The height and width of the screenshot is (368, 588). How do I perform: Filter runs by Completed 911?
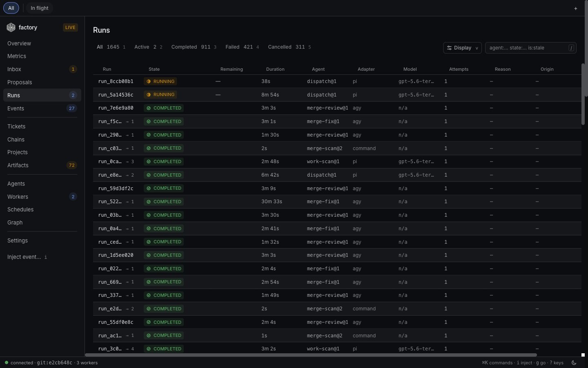(194, 47)
